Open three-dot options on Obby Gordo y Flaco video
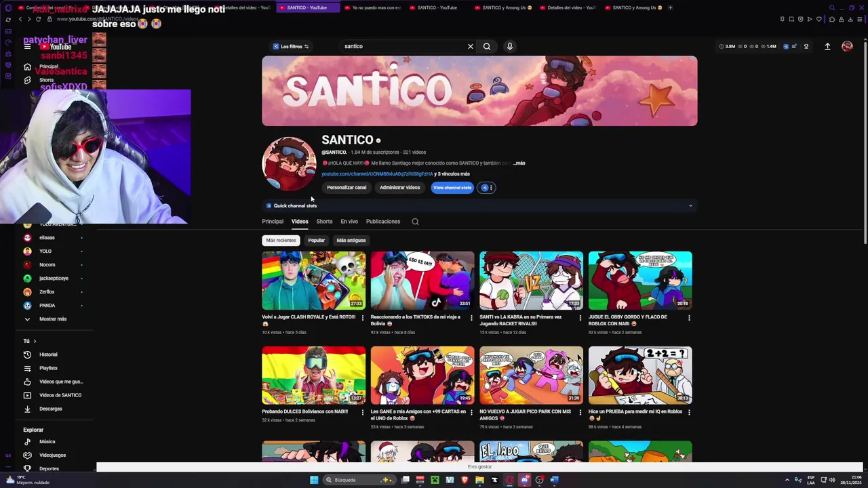This screenshot has height=488, width=868. [689, 317]
